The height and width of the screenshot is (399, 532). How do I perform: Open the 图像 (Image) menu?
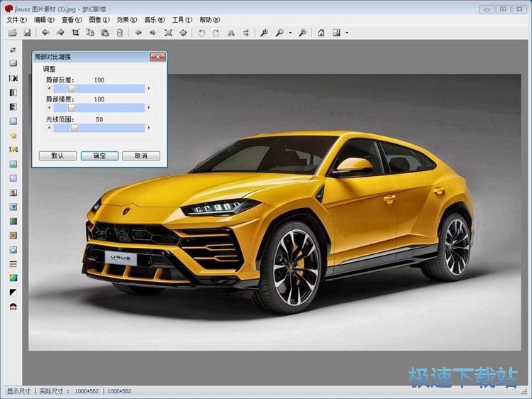[x=99, y=20]
